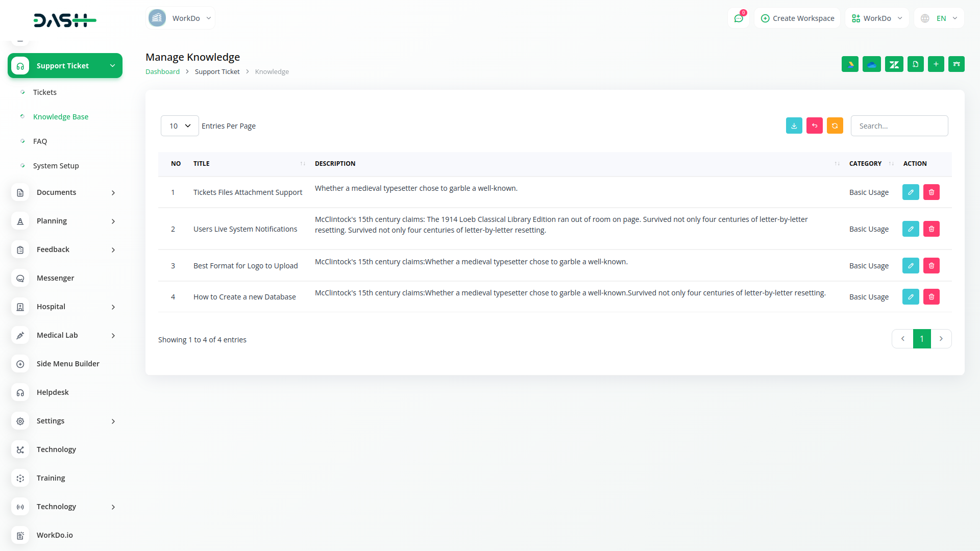Click the file import icon button
The width and height of the screenshot is (980, 551).
click(x=915, y=64)
